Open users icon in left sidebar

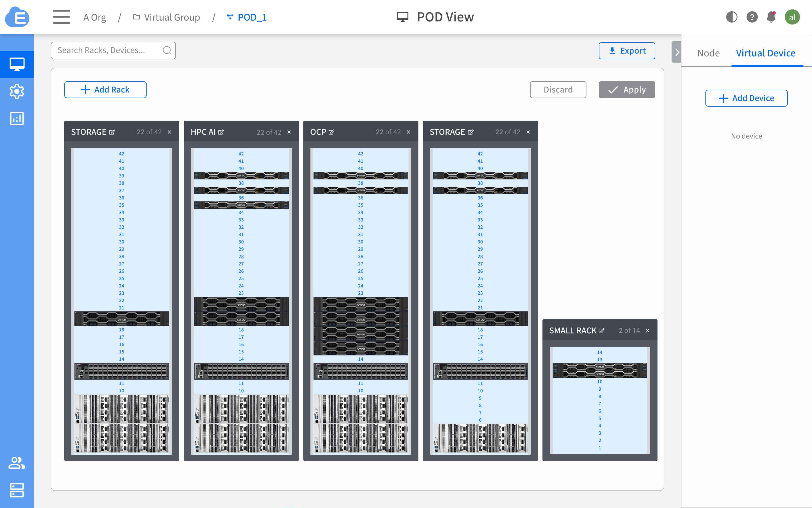click(x=17, y=463)
